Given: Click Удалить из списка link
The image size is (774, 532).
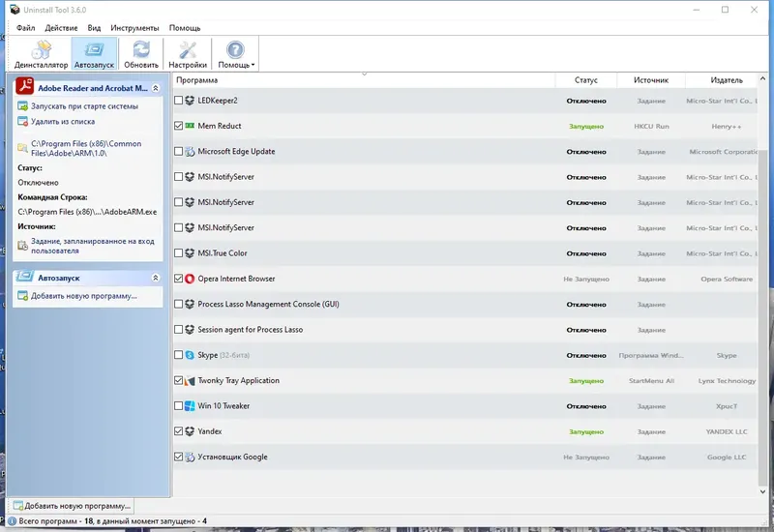Looking at the screenshot, I should 63,122.
